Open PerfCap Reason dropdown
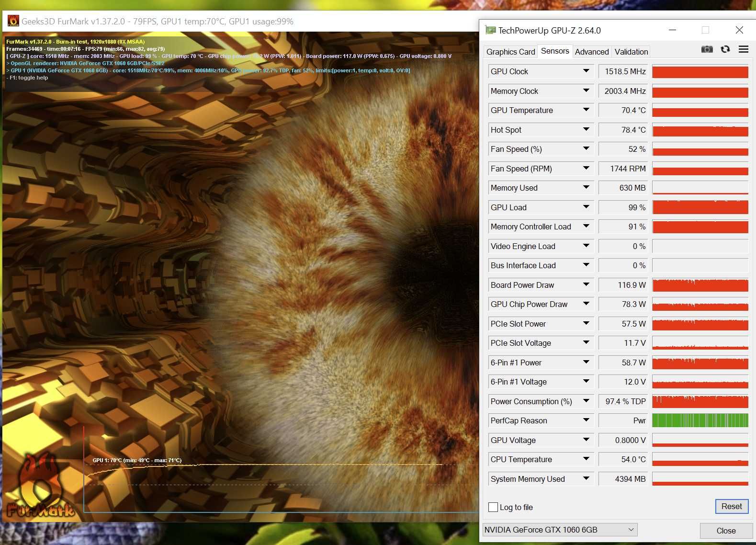 click(x=586, y=420)
